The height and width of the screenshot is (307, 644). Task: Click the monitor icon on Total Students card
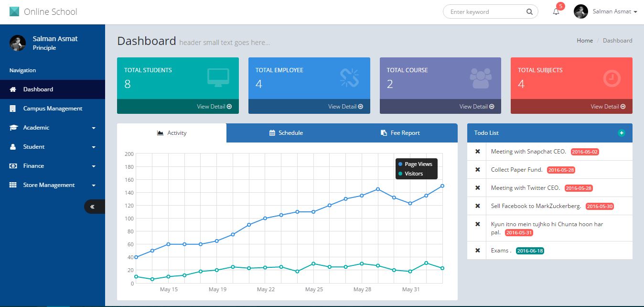[x=218, y=77]
